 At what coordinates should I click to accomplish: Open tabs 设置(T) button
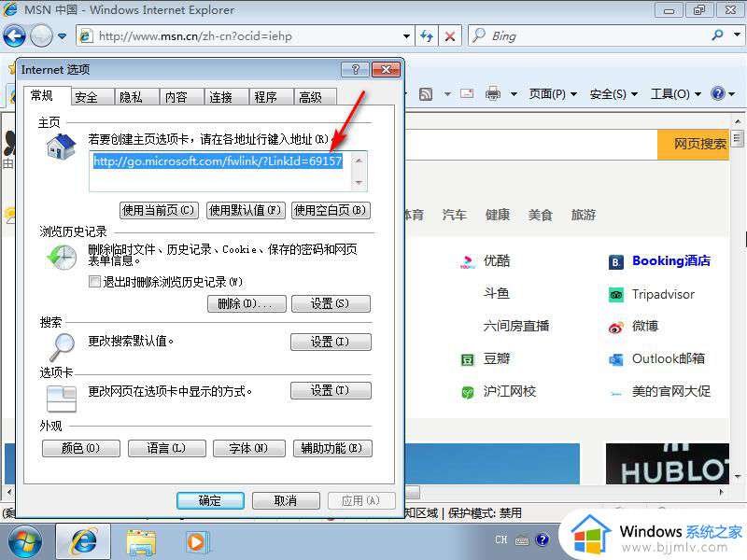(331, 390)
